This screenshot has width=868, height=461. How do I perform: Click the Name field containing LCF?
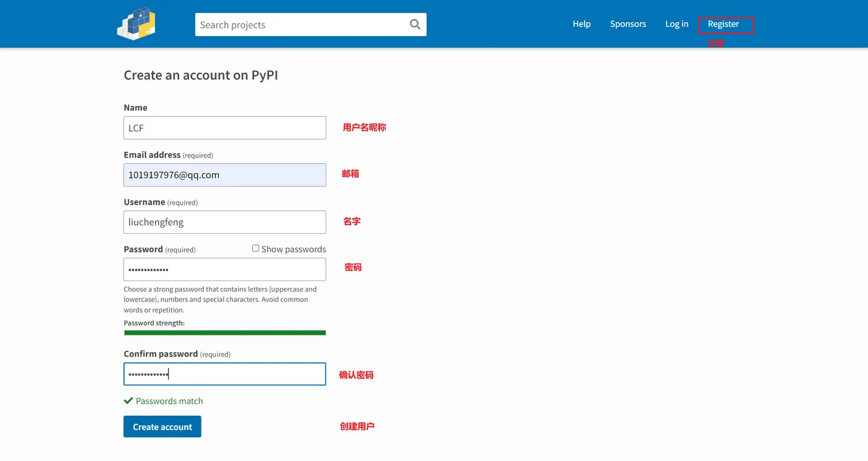[x=224, y=128]
